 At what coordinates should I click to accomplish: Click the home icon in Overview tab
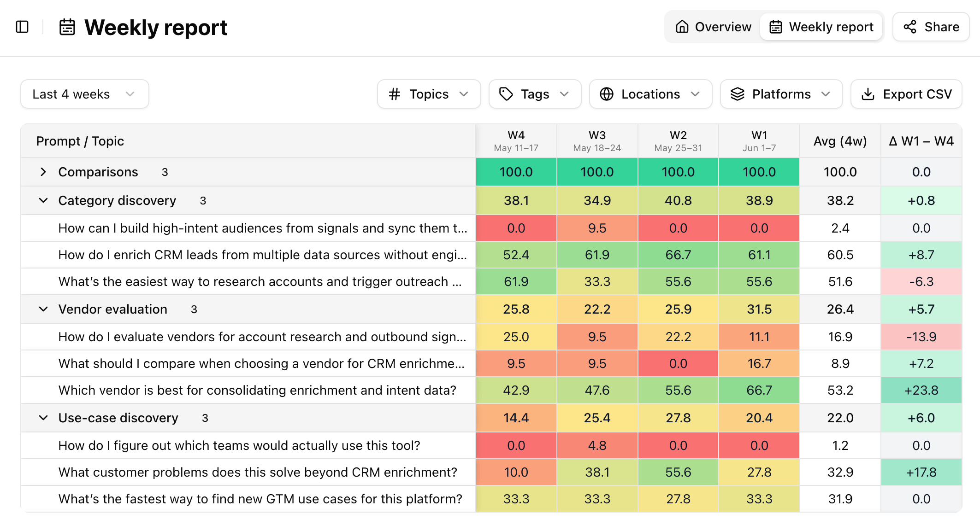(682, 27)
